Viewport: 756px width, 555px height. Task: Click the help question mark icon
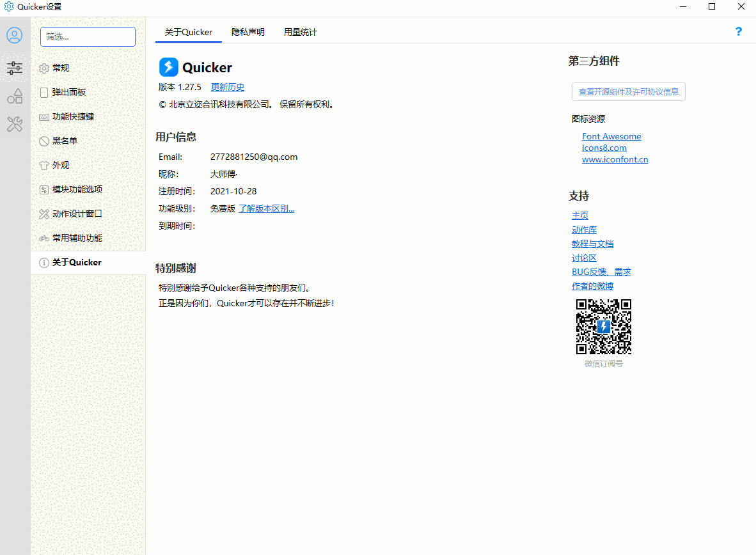[x=739, y=31]
